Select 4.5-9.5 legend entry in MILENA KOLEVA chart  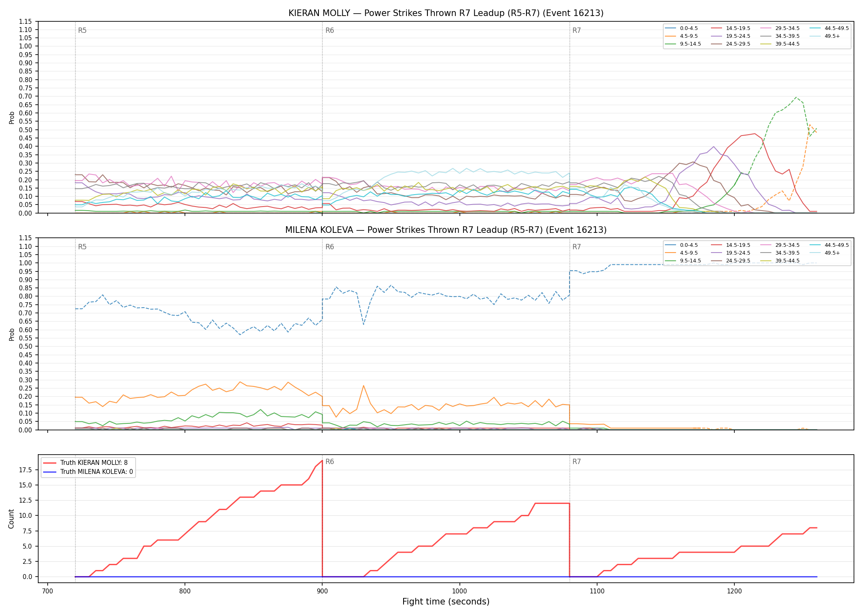point(681,253)
